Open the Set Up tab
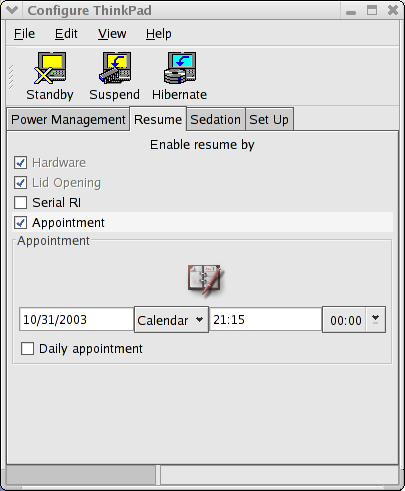 (269, 119)
